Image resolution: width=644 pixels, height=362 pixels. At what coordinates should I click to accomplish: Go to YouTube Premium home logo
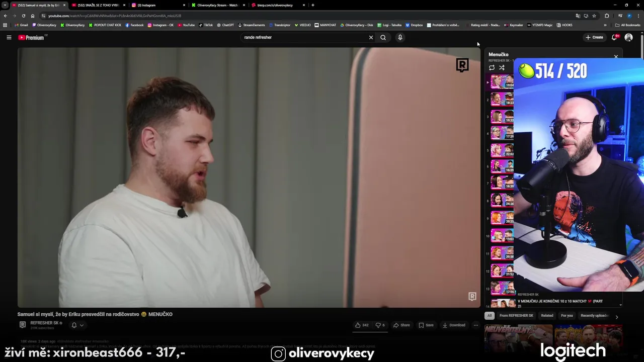pos(32,37)
